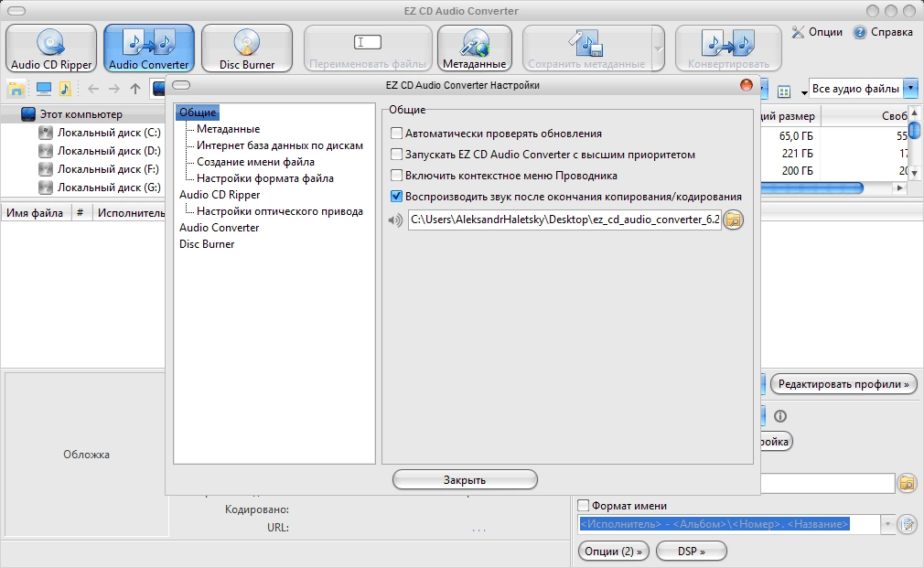Enable Включить контекстное меню Проводника
This screenshot has height=568, width=924.
click(x=397, y=175)
